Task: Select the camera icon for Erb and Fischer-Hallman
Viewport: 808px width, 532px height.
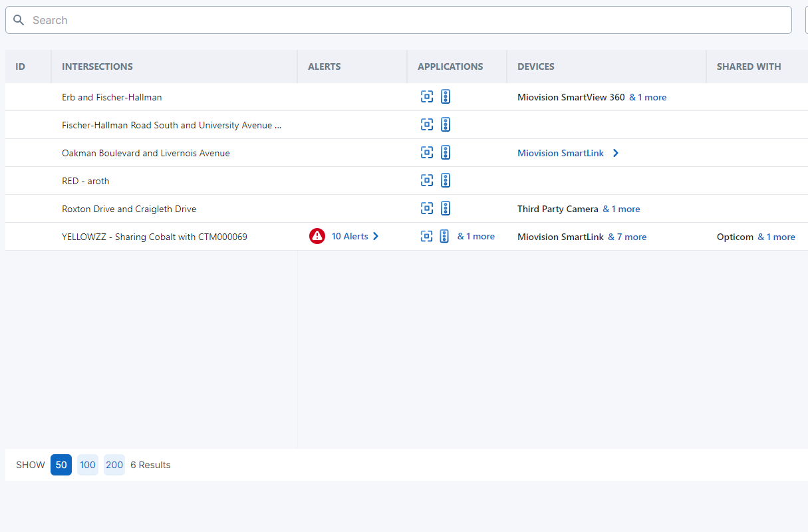Action: coord(426,96)
